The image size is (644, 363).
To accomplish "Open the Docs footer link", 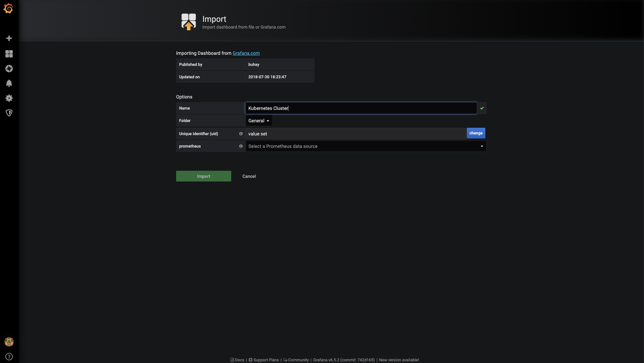I will 237,360.
